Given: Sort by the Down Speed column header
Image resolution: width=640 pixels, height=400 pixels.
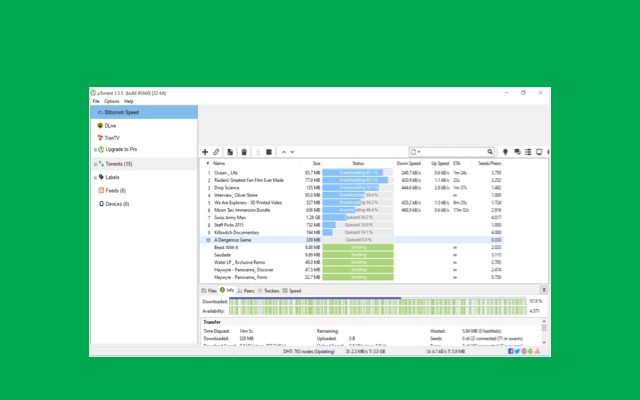Looking at the screenshot, I should point(409,163).
